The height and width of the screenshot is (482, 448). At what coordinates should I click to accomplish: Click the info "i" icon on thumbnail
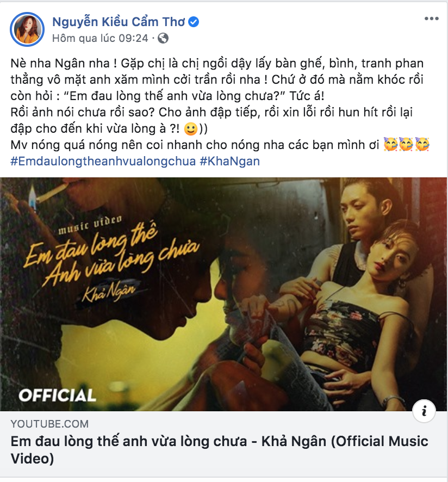coord(424,411)
